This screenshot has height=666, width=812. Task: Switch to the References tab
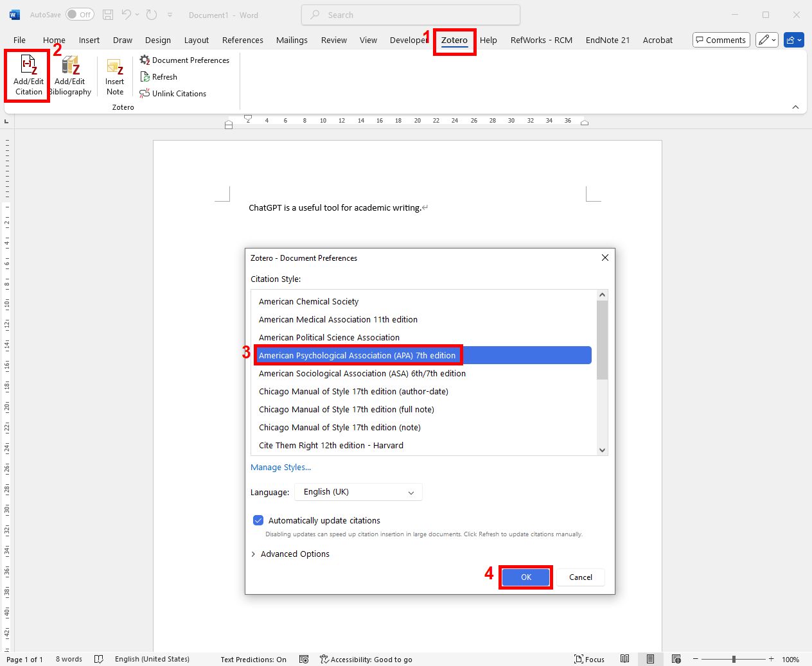click(x=242, y=40)
